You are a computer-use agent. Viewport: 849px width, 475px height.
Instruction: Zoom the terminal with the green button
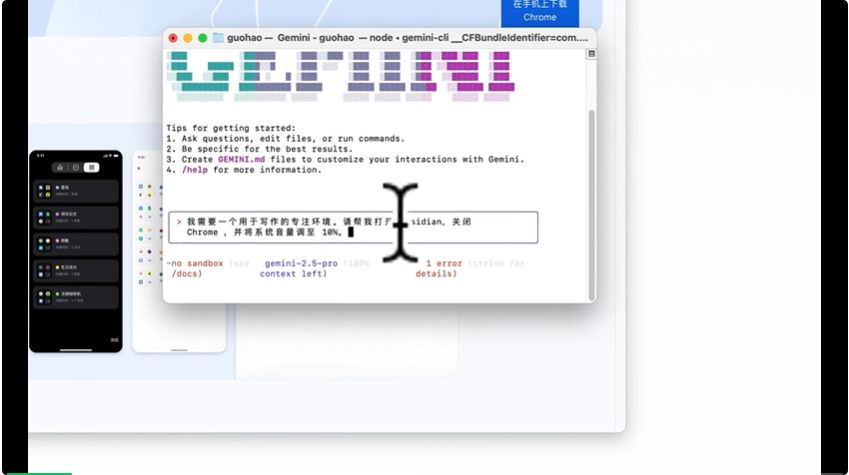(203, 38)
